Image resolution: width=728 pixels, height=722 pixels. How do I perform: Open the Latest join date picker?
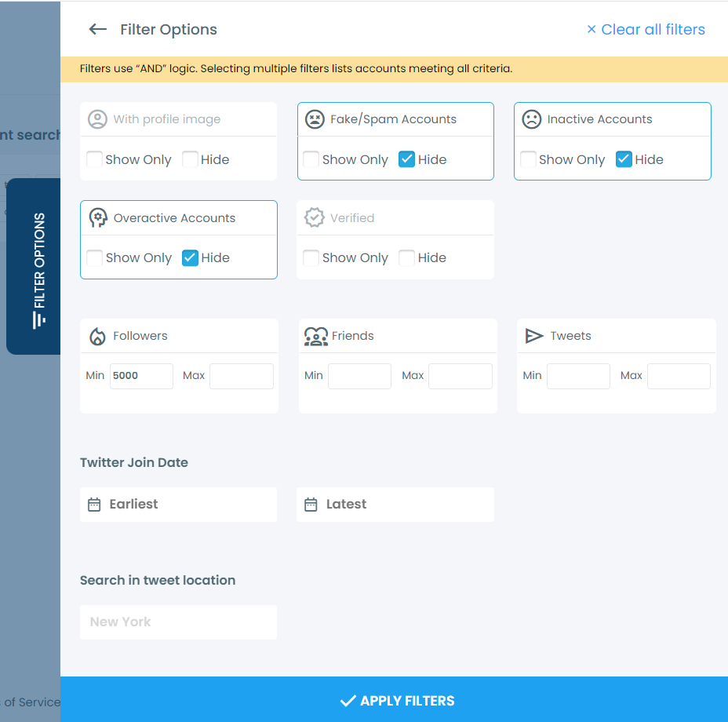(395, 505)
